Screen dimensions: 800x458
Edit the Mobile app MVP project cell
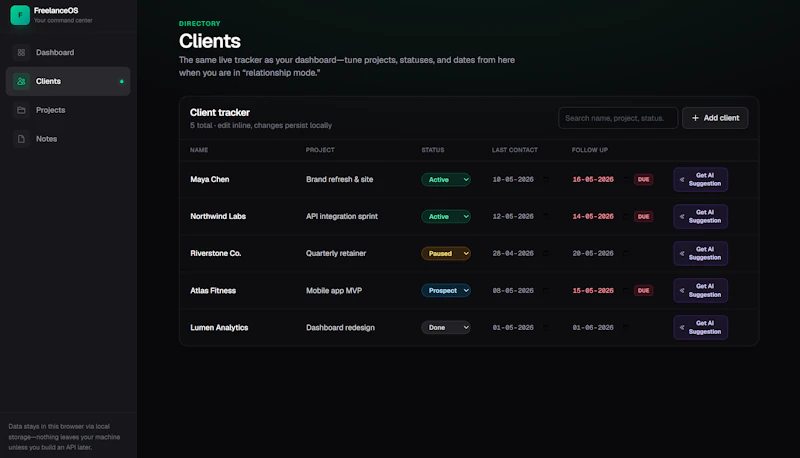click(x=334, y=290)
